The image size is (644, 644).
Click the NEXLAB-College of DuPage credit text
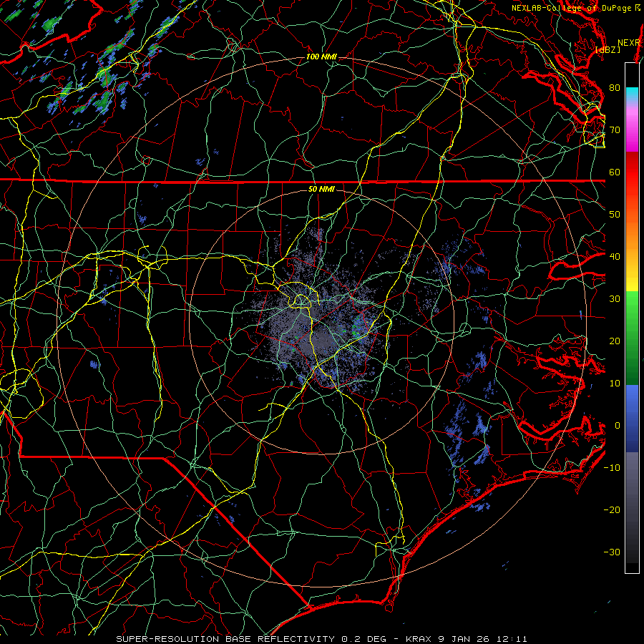click(x=576, y=8)
